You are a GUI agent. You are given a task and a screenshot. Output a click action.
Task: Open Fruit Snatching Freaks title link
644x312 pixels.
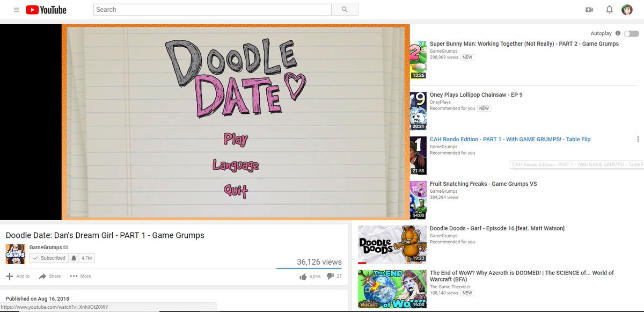point(484,184)
